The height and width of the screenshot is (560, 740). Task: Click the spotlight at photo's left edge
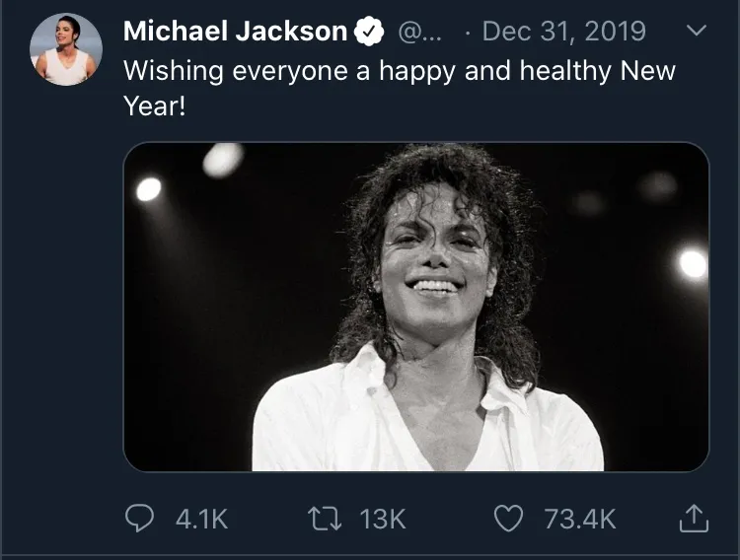pyautogui.click(x=148, y=189)
